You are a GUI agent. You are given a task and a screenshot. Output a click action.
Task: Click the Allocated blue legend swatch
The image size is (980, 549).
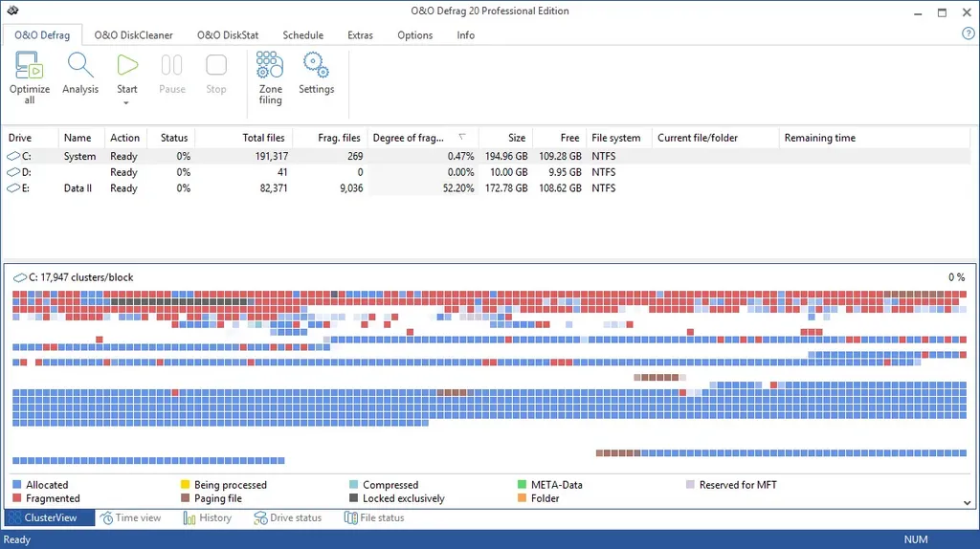tap(17, 484)
